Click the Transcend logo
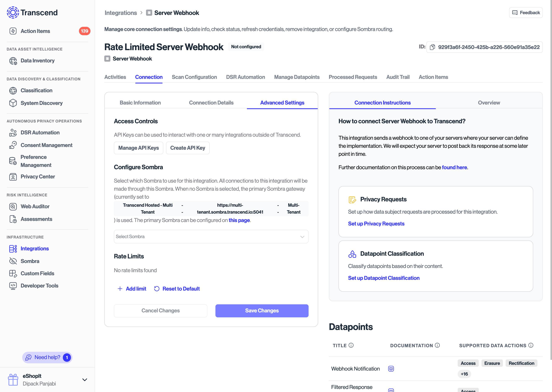This screenshot has width=552, height=392. tap(32, 13)
